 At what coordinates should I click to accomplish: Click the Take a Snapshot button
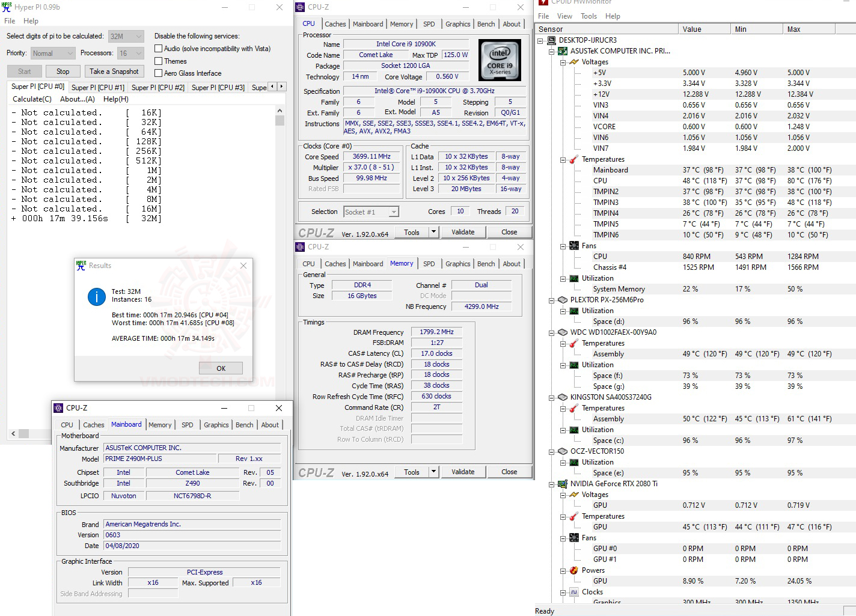[x=114, y=71]
